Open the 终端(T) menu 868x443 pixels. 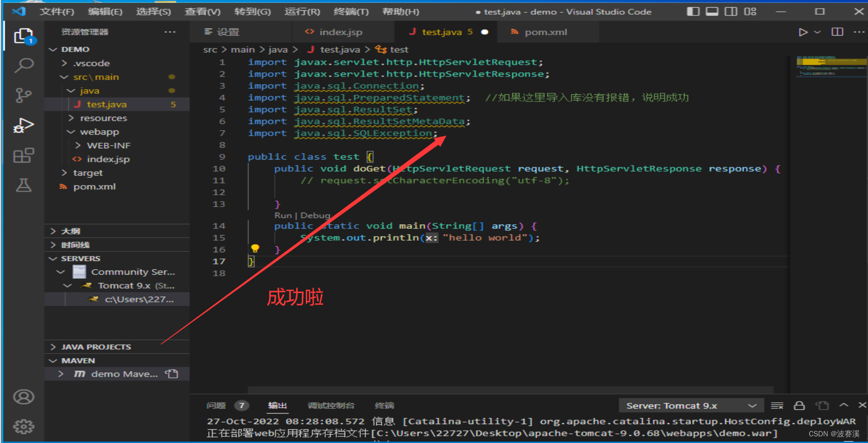(351, 11)
